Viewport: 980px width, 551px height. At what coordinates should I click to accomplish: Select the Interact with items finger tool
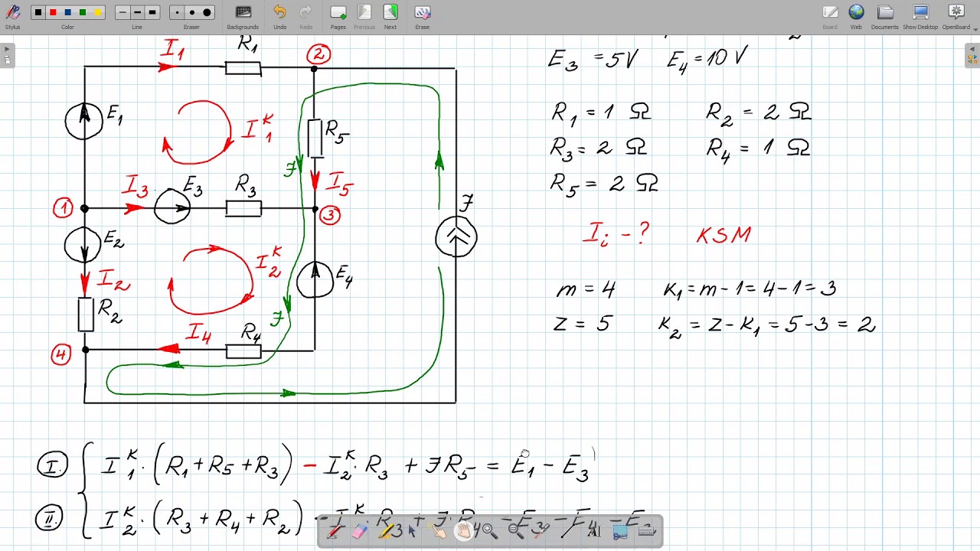tap(438, 531)
